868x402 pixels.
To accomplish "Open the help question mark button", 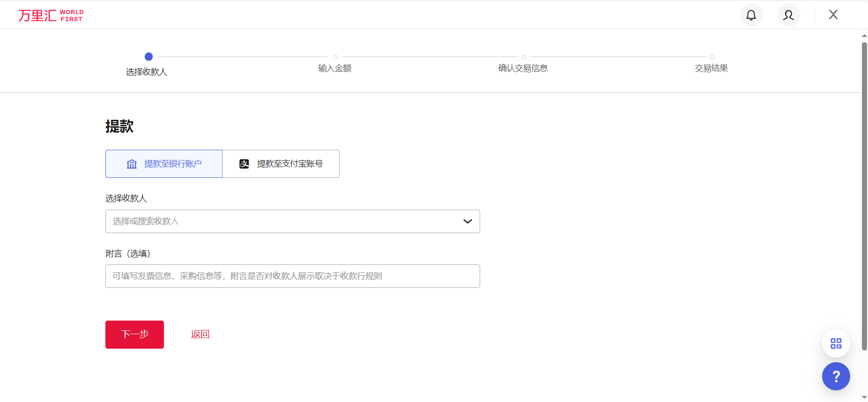I will 836,376.
